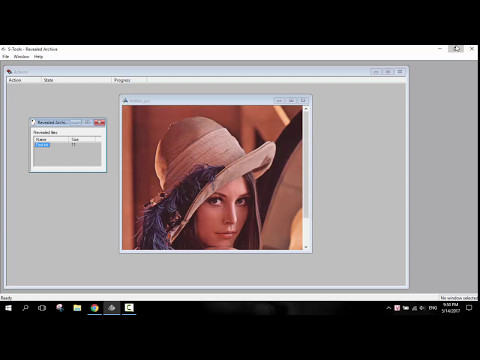Click the No window selected status text
This screenshot has width=480, height=360.
coord(459,298)
